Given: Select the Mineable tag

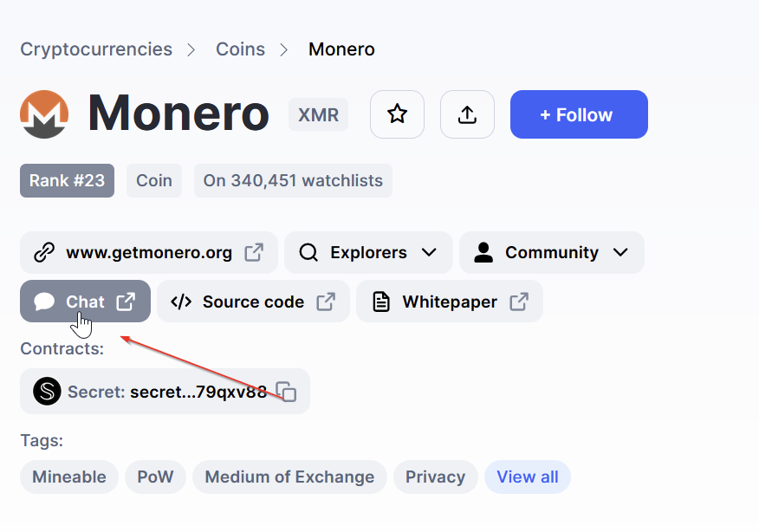Looking at the screenshot, I should pos(69,477).
